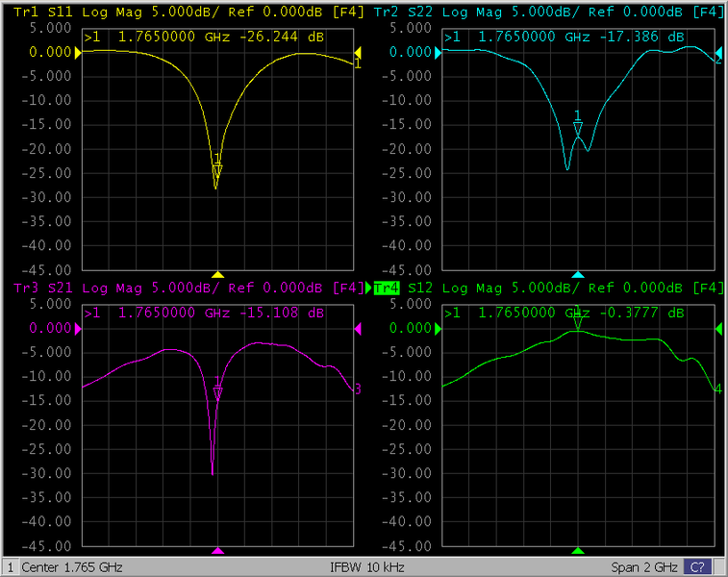Select marker 1 on the magenta S21 trace
This screenshot has height=577, width=728.
tap(217, 393)
